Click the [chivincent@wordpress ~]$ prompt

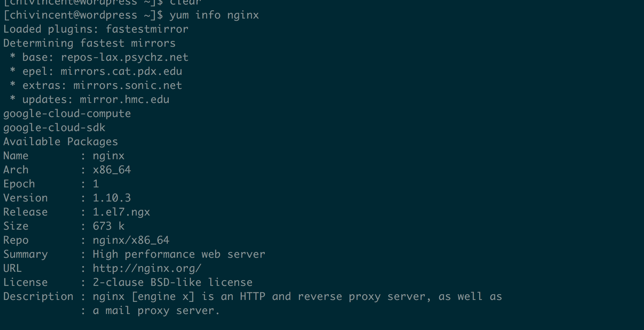click(83, 15)
